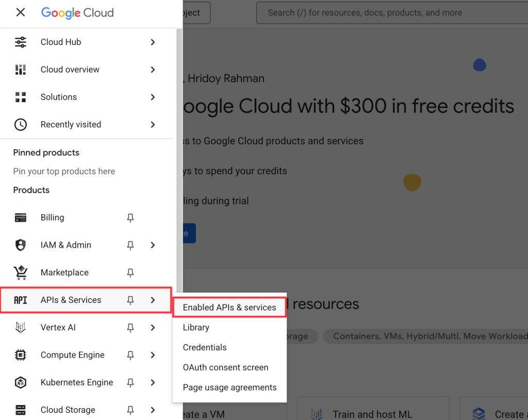
Task: Expand the Cloud Hub submenu arrow
Action: tap(153, 42)
